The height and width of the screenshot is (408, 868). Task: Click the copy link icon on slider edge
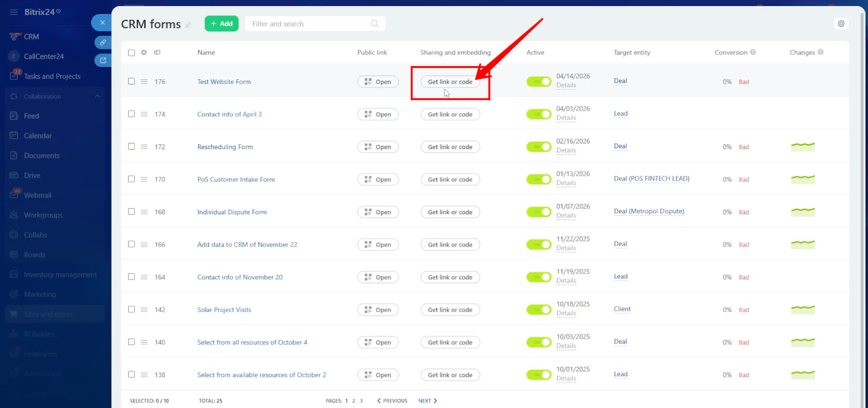click(103, 42)
